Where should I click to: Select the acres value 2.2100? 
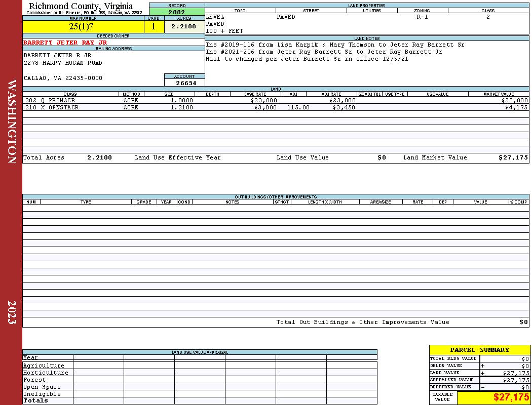184,26
